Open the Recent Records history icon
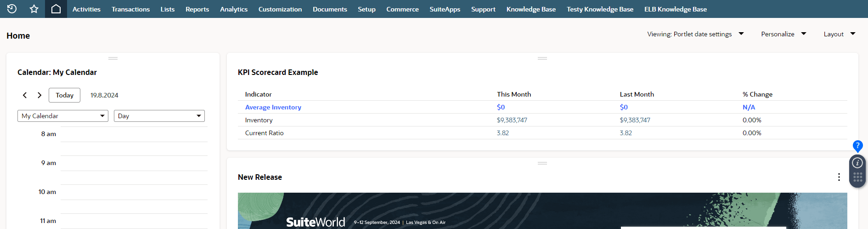868x229 pixels. (x=12, y=9)
